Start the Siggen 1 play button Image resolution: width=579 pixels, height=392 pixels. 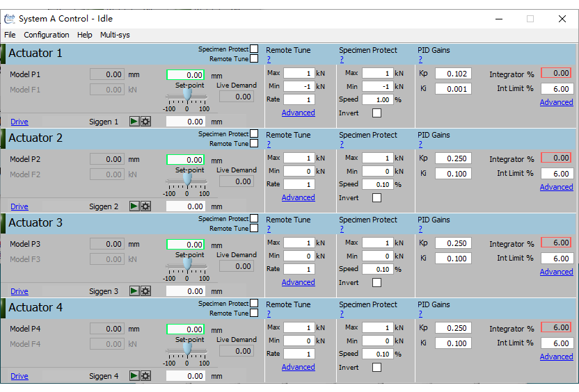click(x=134, y=122)
